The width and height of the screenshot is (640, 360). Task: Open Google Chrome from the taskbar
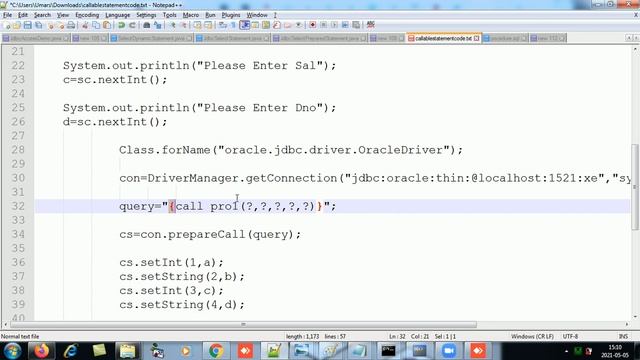point(216,351)
